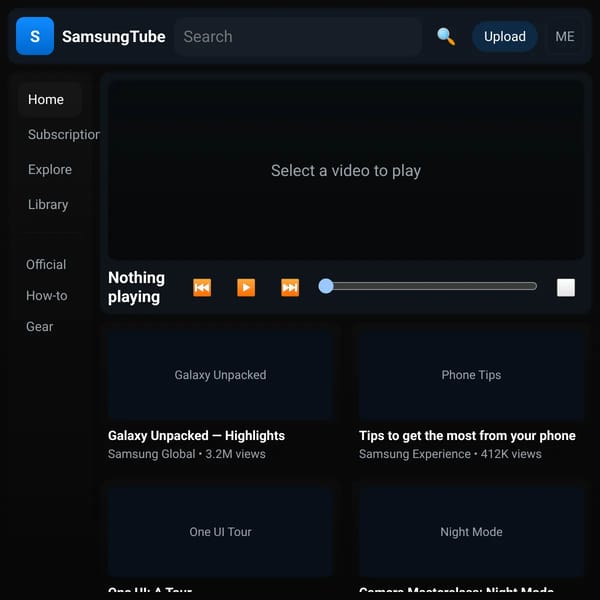Click the playback progress slider
The width and height of the screenshot is (600, 600).
tap(428, 286)
